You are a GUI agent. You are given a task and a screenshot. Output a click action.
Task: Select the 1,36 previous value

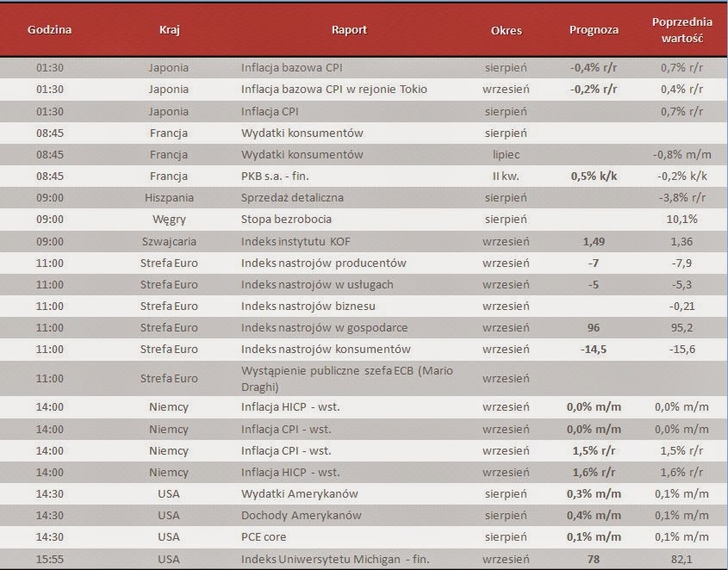coord(681,241)
